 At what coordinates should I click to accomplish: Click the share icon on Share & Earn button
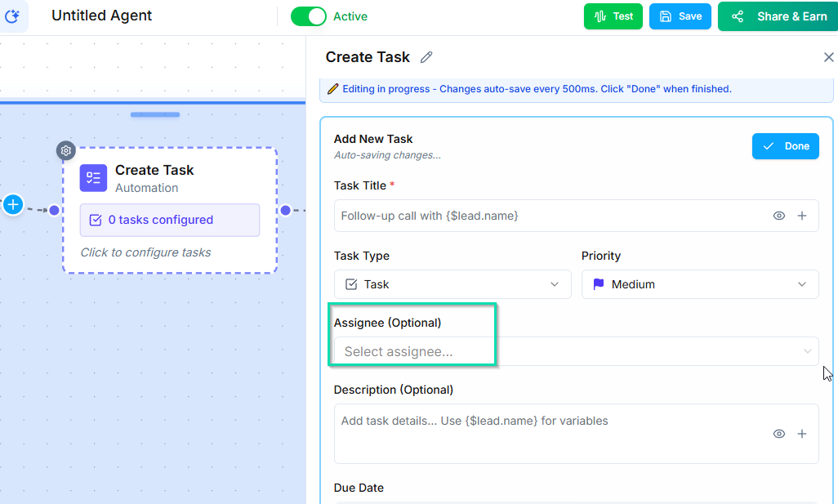tap(738, 16)
